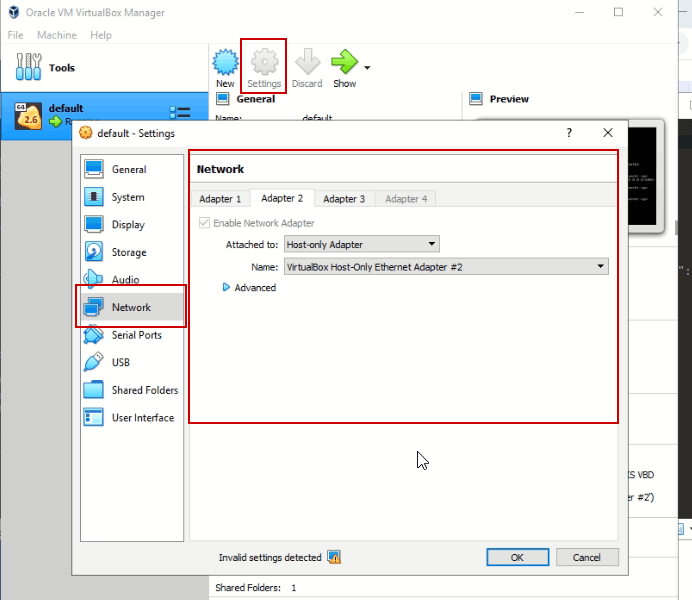
Task: Switch to Adapter 3 tab
Action: click(x=344, y=199)
